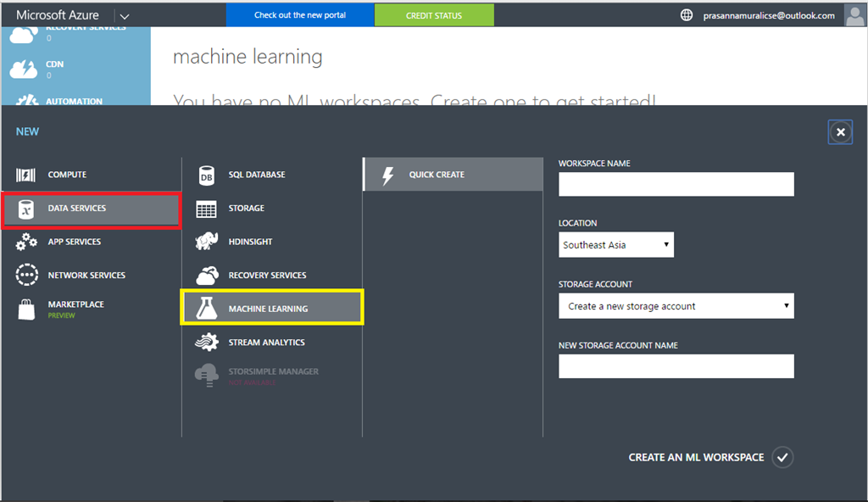Focus the New Storage Account Name field
The image size is (868, 502).
pyautogui.click(x=676, y=366)
